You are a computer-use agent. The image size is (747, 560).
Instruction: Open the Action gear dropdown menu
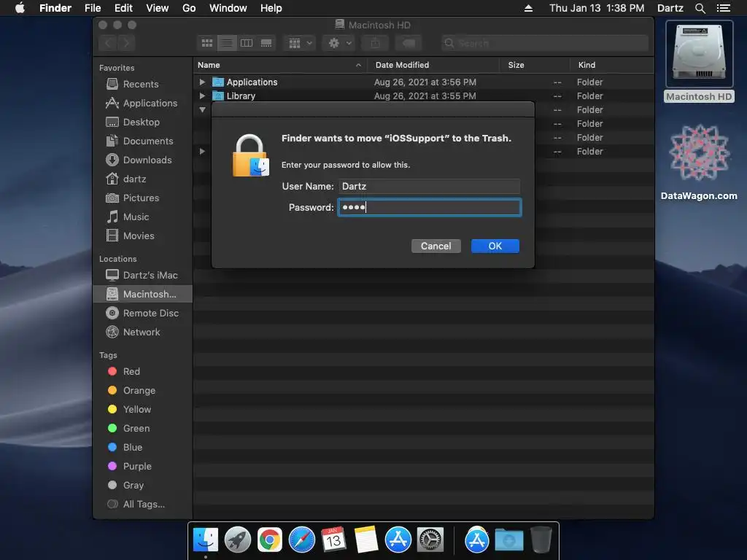pyautogui.click(x=339, y=43)
